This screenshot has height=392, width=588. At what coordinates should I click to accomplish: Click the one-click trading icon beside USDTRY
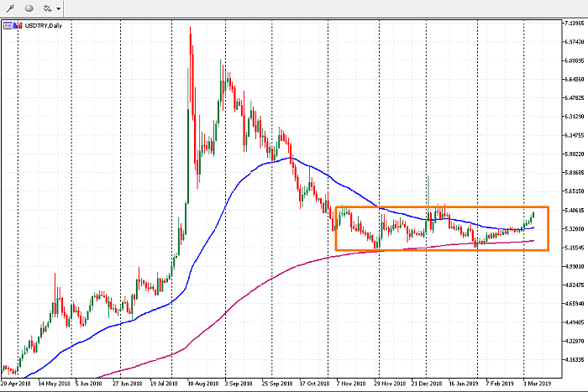[x=8, y=25]
